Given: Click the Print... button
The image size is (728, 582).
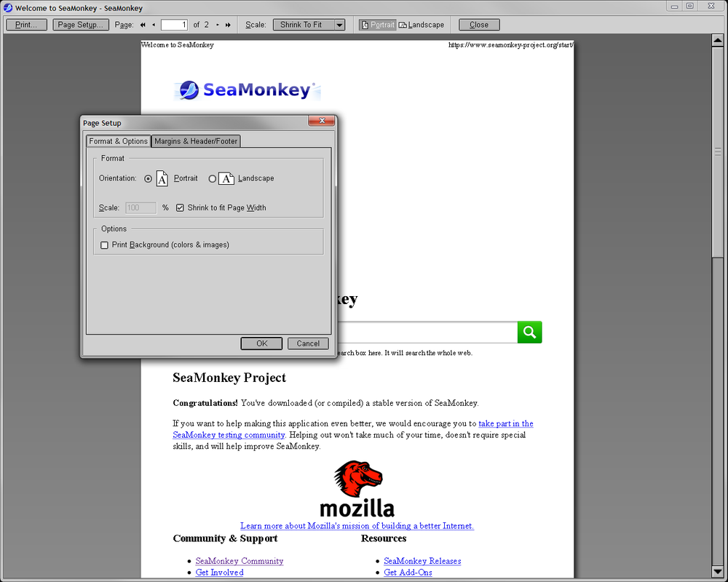Looking at the screenshot, I should pyautogui.click(x=26, y=25).
